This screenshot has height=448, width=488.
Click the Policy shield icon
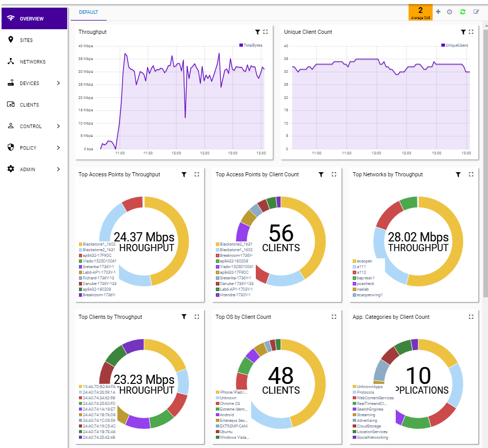click(x=11, y=147)
